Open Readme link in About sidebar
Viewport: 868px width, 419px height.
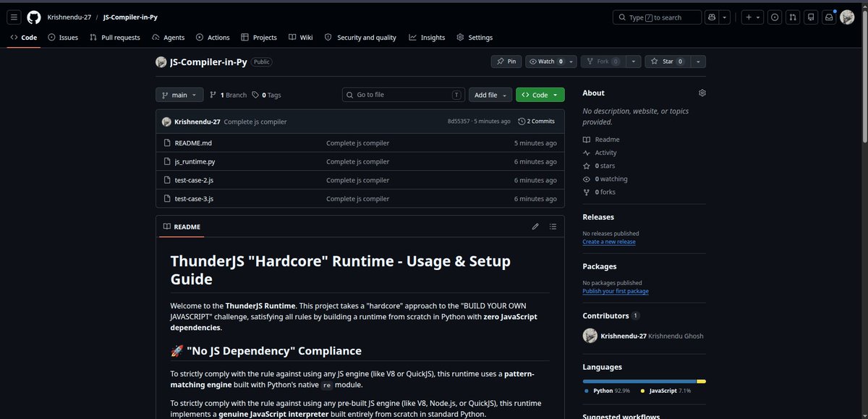point(601,140)
